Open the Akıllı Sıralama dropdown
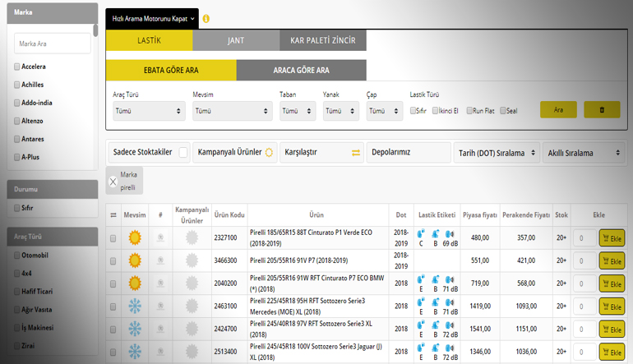 (x=584, y=153)
